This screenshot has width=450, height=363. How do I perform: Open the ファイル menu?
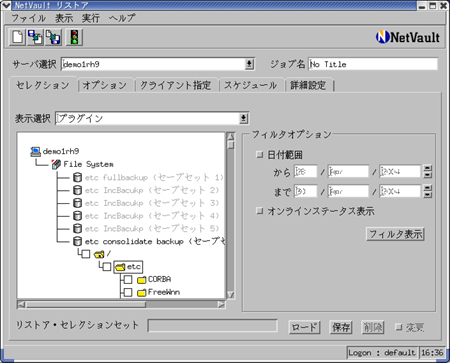click(28, 18)
